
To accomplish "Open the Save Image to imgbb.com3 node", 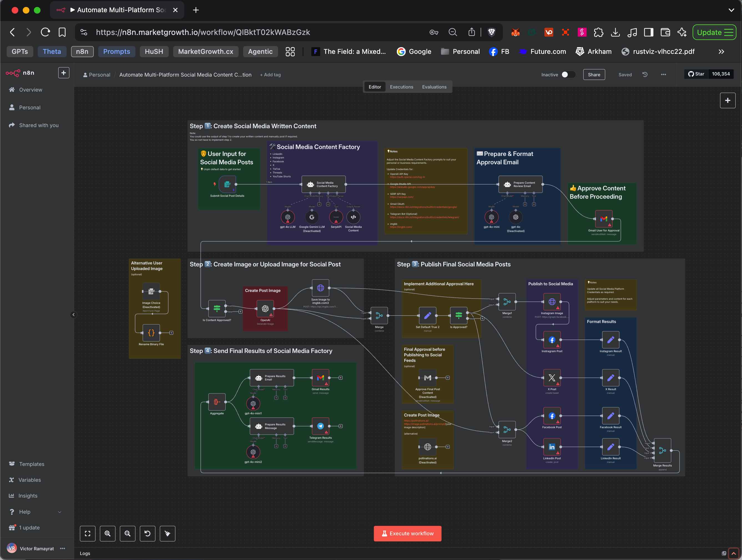I will [320, 288].
